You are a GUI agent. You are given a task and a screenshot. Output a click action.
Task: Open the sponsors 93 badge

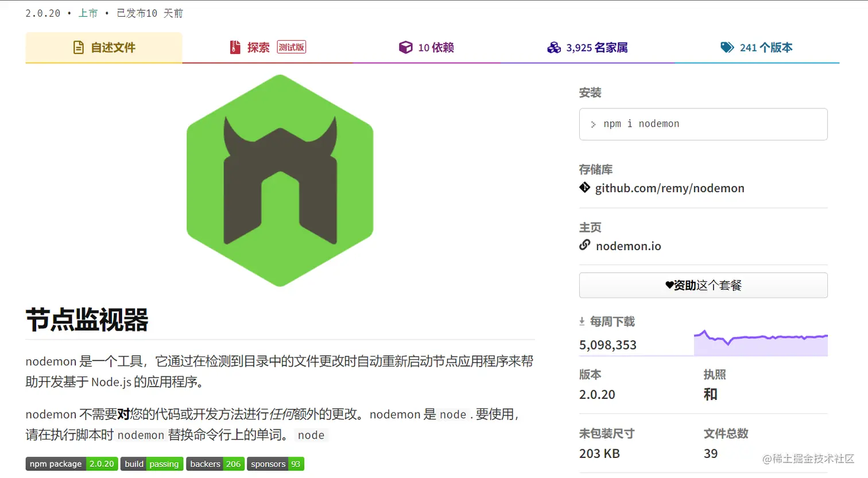pyautogui.click(x=276, y=464)
